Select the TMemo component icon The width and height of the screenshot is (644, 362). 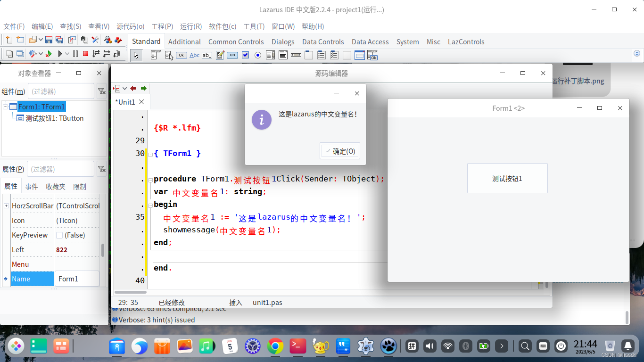(x=220, y=55)
